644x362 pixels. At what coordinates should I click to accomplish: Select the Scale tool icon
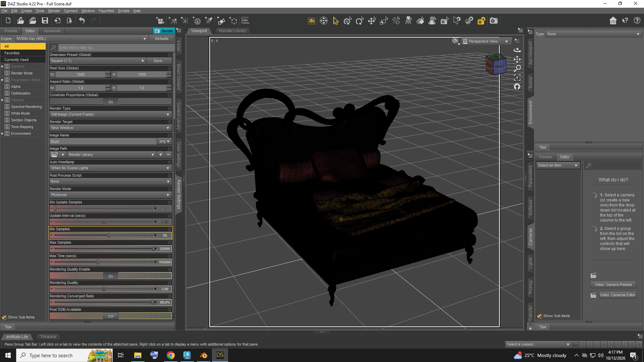[384, 21]
